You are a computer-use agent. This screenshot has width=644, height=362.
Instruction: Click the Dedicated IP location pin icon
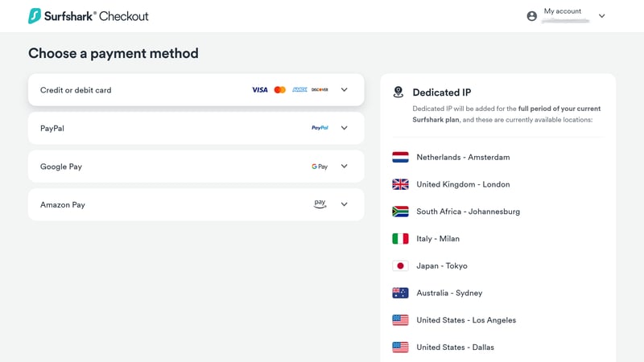click(398, 92)
